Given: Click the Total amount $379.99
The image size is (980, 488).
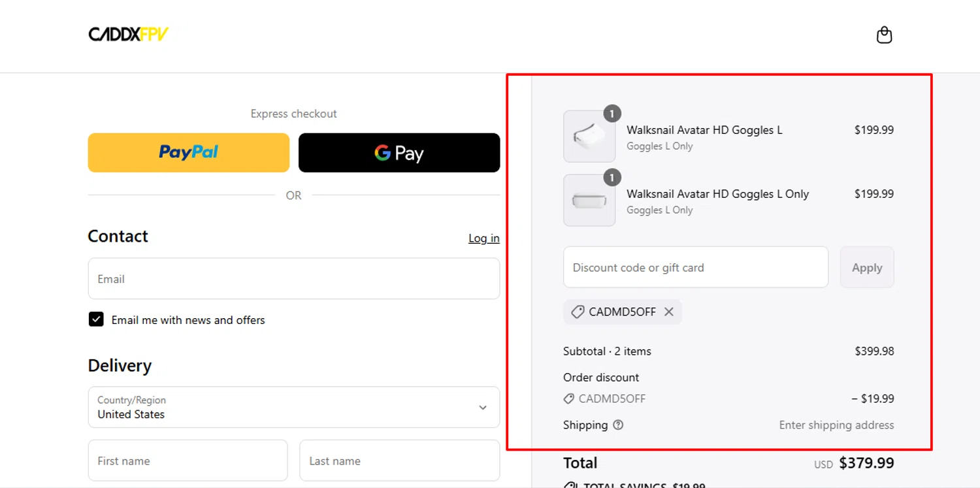Looking at the screenshot, I should (866, 463).
